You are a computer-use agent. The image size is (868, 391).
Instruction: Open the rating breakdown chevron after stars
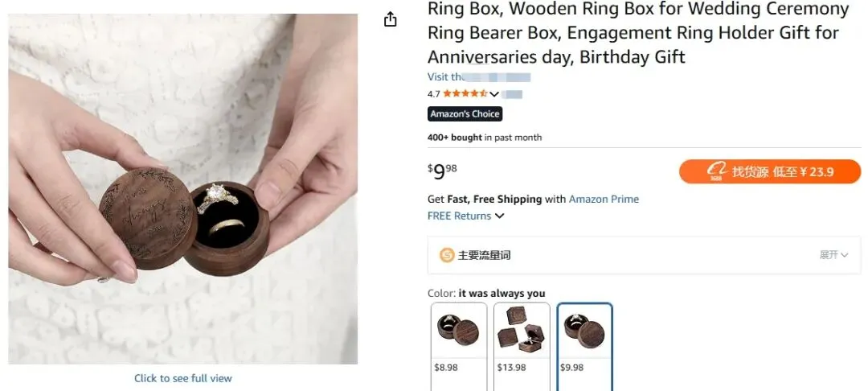click(x=494, y=94)
